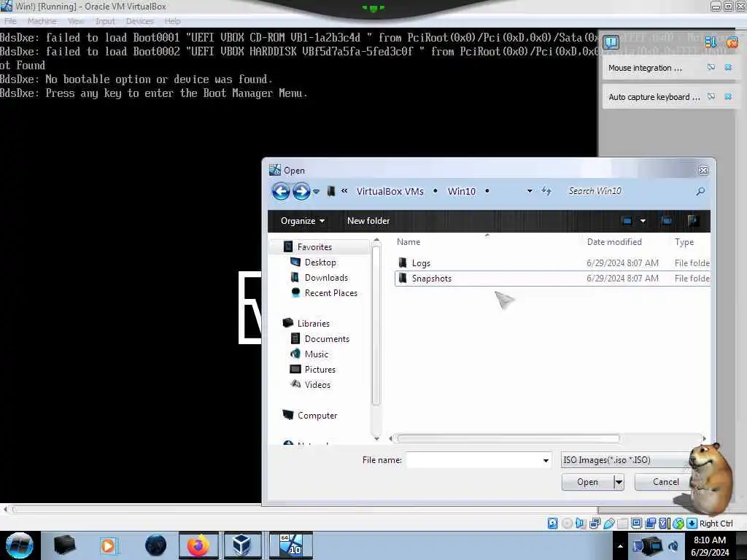
Task: Select Computer in navigation pane
Action: point(317,415)
